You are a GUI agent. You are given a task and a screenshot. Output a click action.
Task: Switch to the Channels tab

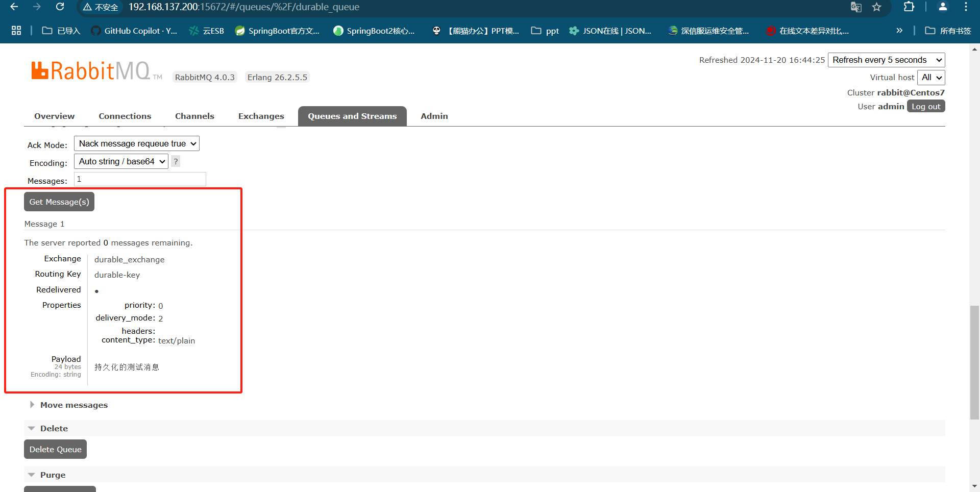click(194, 116)
